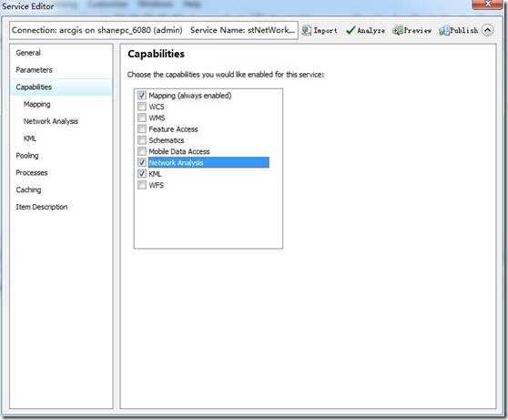Check the Schematics checkbox
Screen dimensions: 508x420
[142, 139]
